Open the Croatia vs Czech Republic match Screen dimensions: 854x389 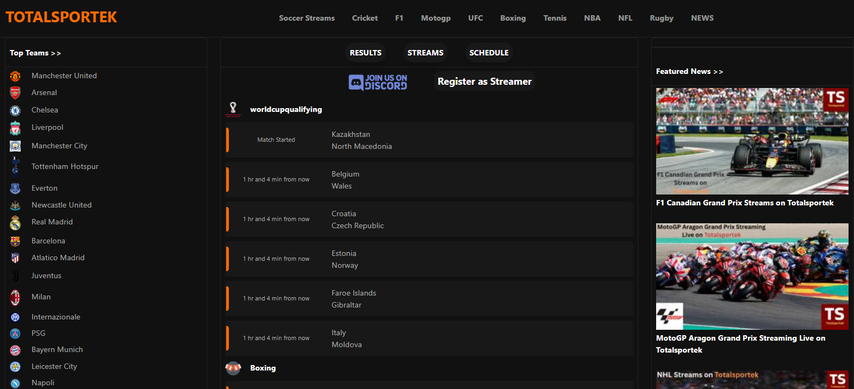coord(429,220)
